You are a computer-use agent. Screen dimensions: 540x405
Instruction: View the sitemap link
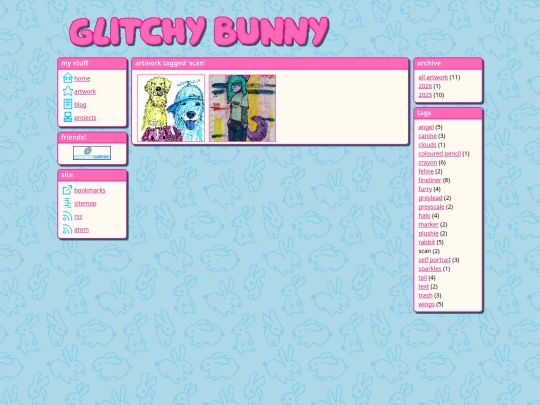(x=85, y=204)
